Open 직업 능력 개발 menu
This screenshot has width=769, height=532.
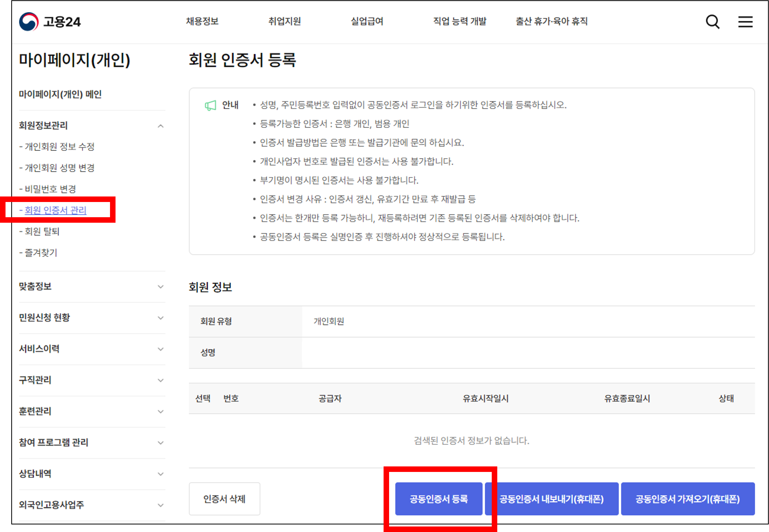click(x=459, y=21)
